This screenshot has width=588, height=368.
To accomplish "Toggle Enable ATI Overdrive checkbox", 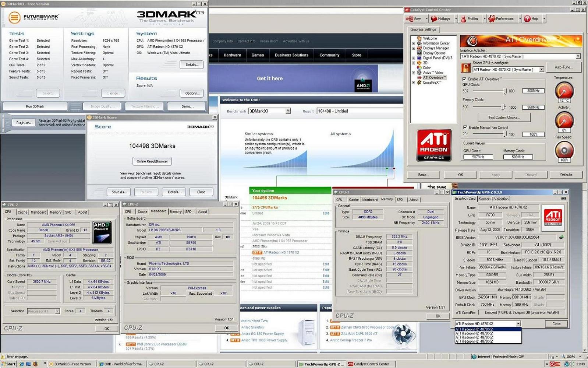I will [x=464, y=79].
